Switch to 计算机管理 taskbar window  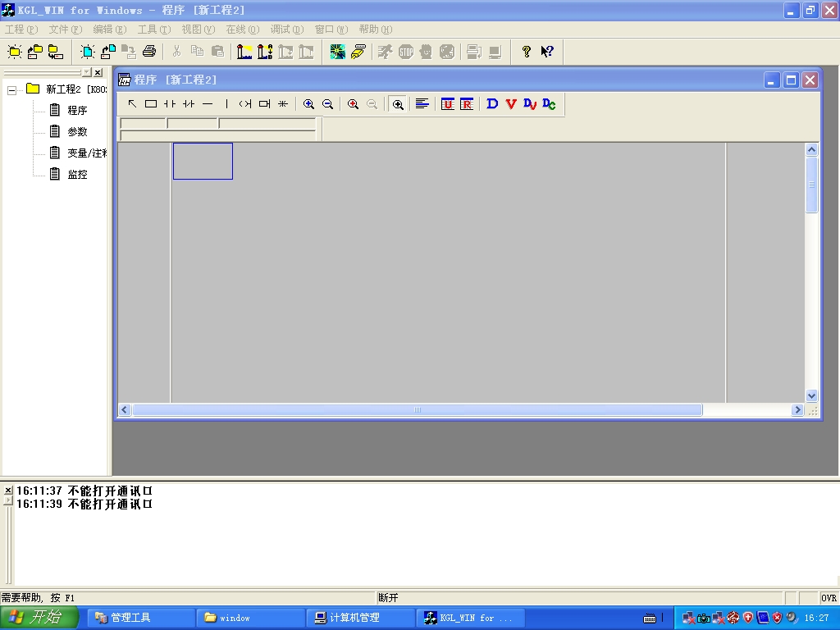pos(361,618)
